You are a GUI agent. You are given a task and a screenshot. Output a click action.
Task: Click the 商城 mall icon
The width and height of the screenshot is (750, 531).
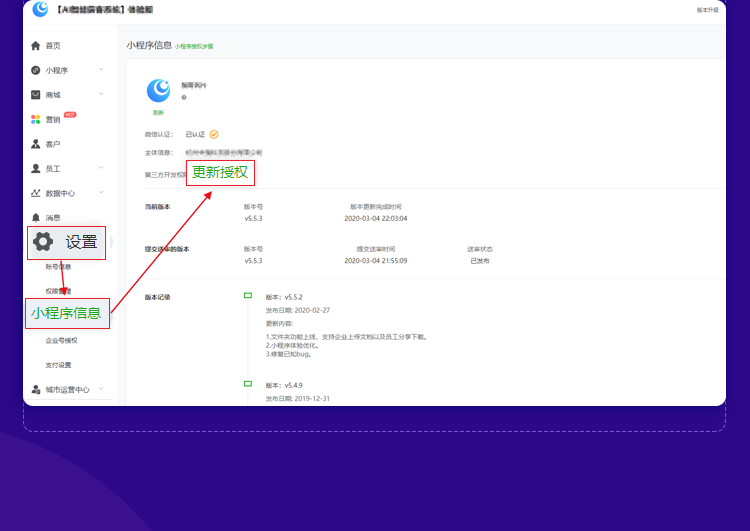point(36,95)
